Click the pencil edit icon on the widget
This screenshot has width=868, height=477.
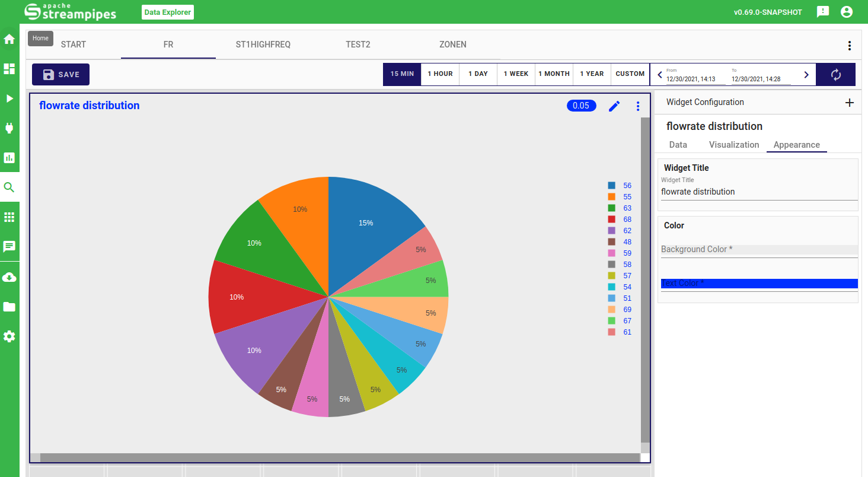614,106
